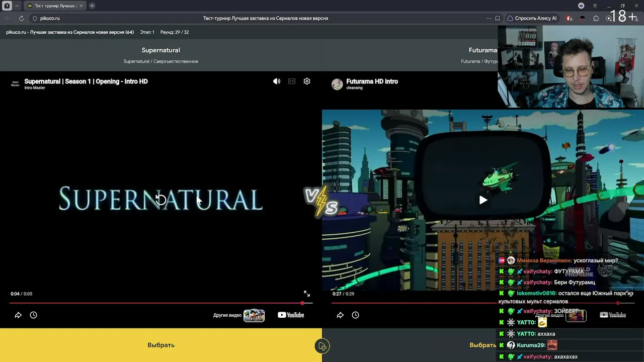Enter fullscreen on Supernatural video

click(307, 294)
